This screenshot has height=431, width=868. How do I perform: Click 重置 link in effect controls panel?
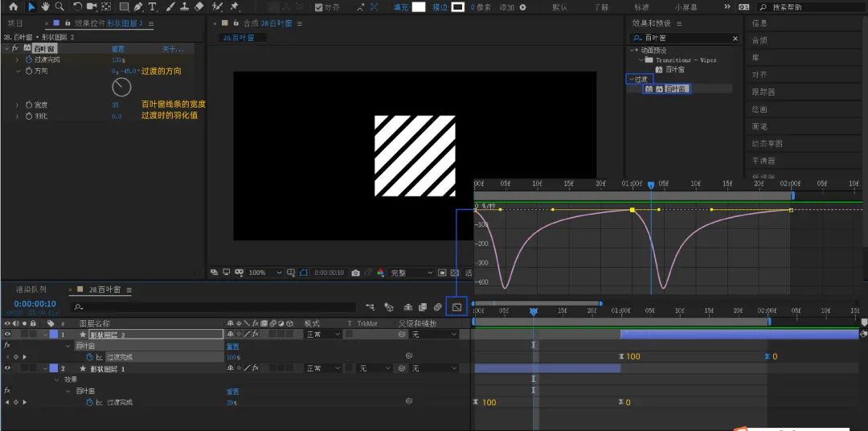click(x=117, y=49)
